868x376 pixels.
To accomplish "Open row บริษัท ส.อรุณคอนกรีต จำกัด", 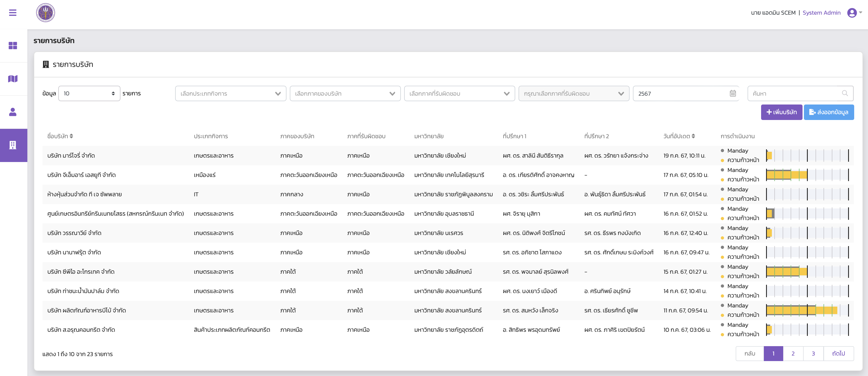I will pyautogui.click(x=448, y=330).
